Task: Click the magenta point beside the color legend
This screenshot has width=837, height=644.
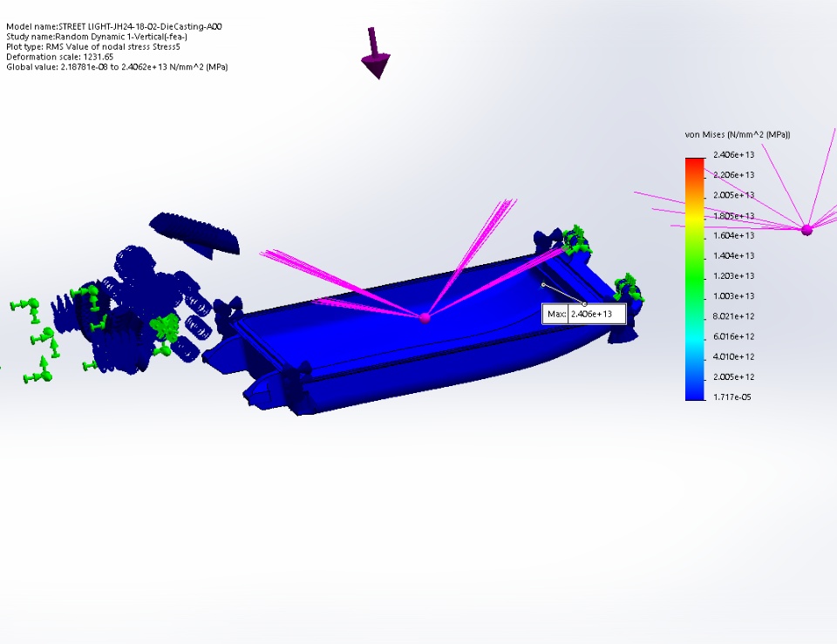Action: [807, 230]
